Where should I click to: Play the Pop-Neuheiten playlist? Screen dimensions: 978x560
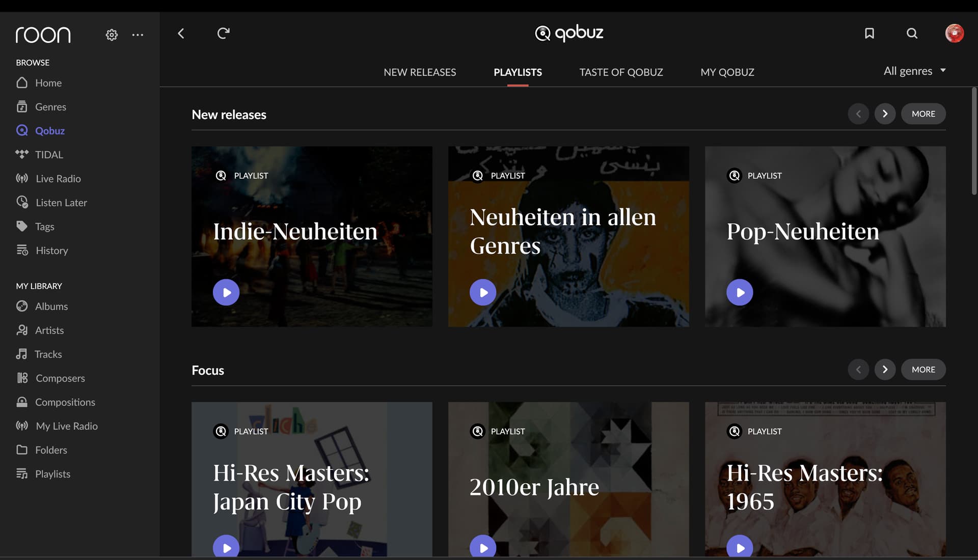740,292
